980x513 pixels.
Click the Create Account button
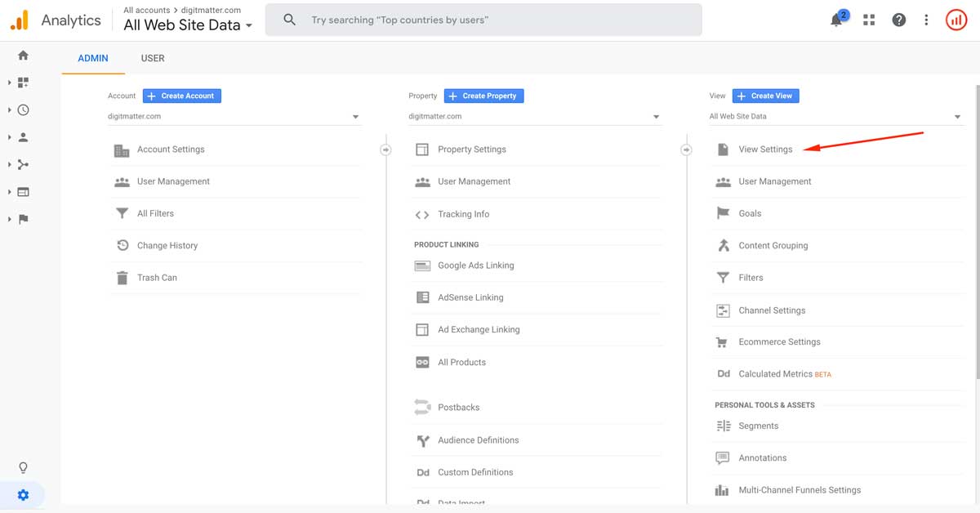pyautogui.click(x=182, y=96)
